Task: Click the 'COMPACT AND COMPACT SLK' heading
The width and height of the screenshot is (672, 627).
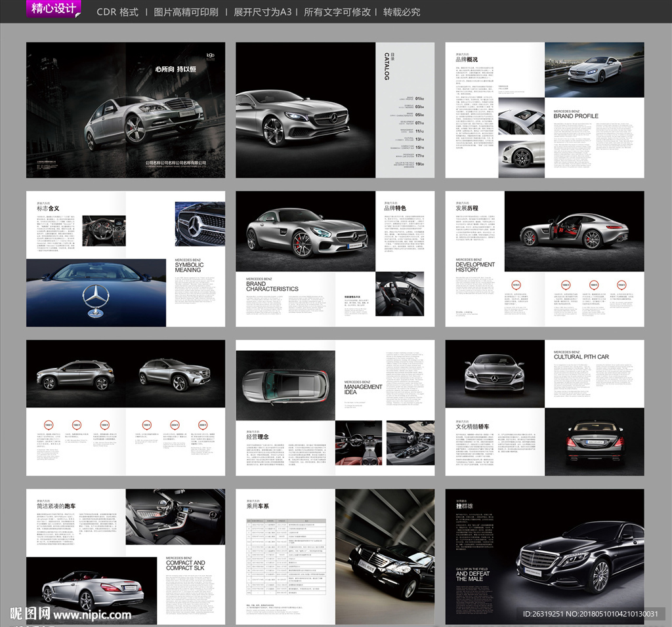Action: point(186,565)
